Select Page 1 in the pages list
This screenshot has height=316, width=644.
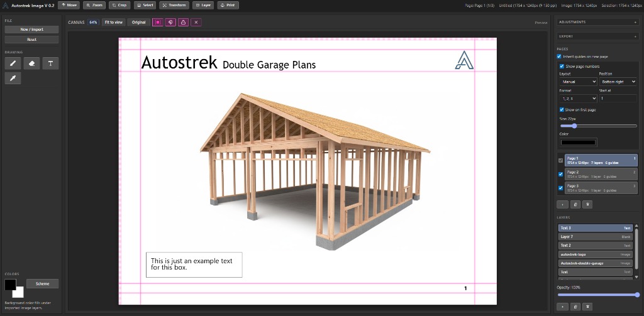coord(601,160)
